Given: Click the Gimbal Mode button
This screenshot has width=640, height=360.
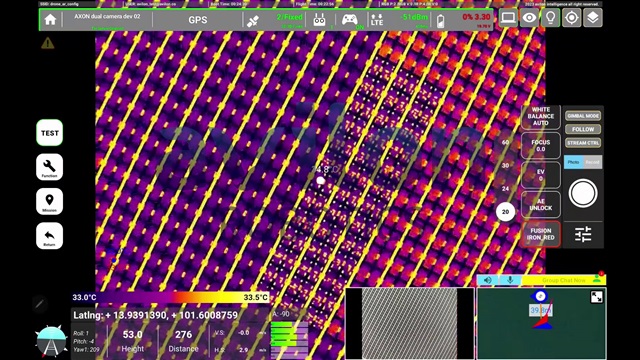Looking at the screenshot, I should [583, 116].
